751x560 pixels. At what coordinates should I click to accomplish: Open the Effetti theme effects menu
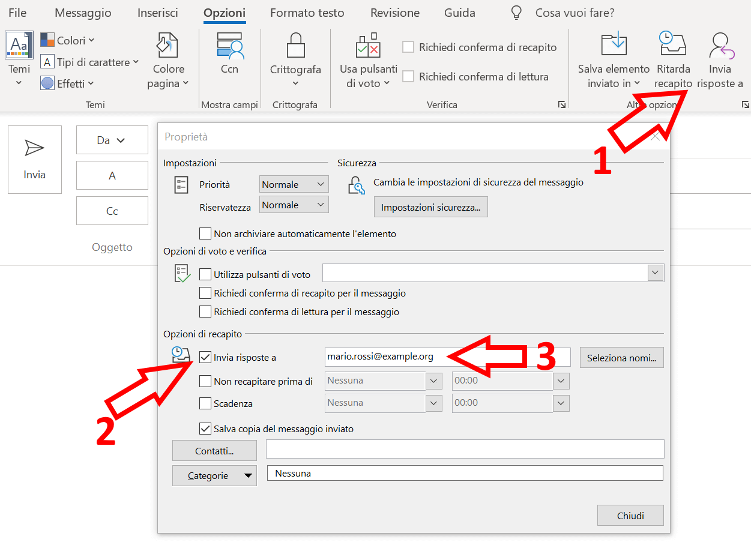pos(67,83)
